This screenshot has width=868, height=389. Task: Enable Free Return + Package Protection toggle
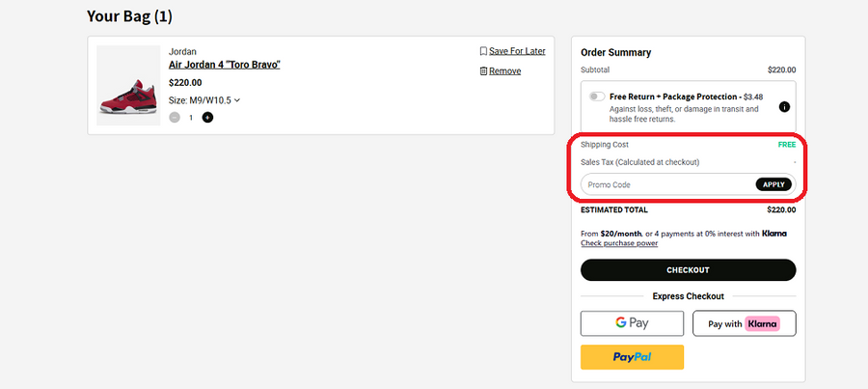click(597, 97)
